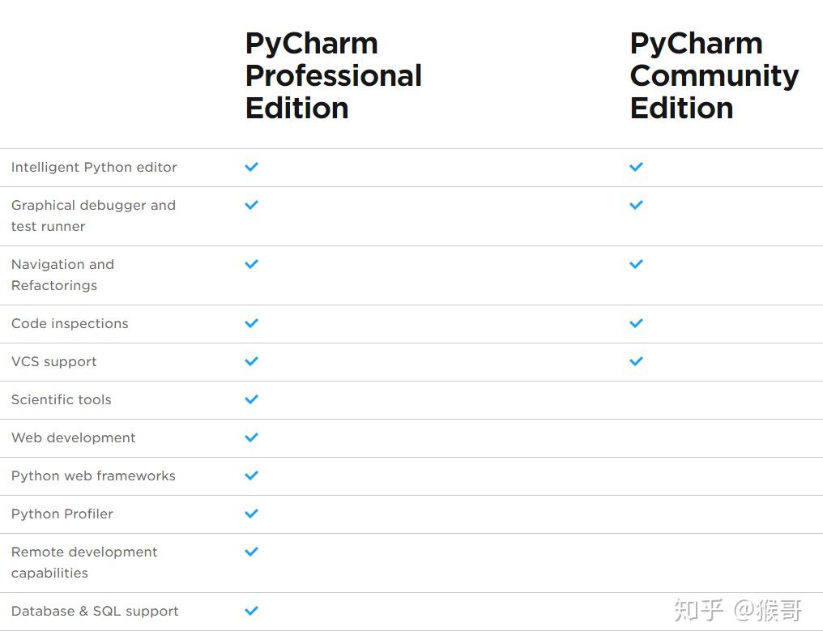Click Professional checkmark for Intelligent Python editor

coord(252,167)
